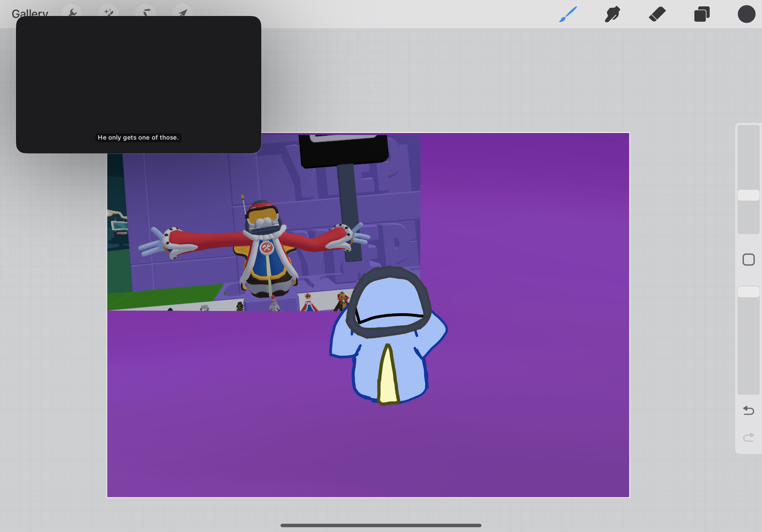
Task: Redo the last undone action
Action: pos(748,437)
